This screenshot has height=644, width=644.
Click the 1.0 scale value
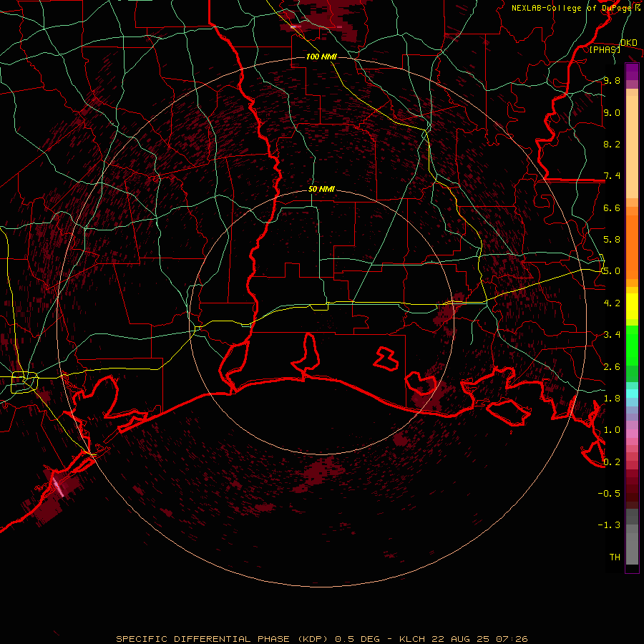(612, 430)
